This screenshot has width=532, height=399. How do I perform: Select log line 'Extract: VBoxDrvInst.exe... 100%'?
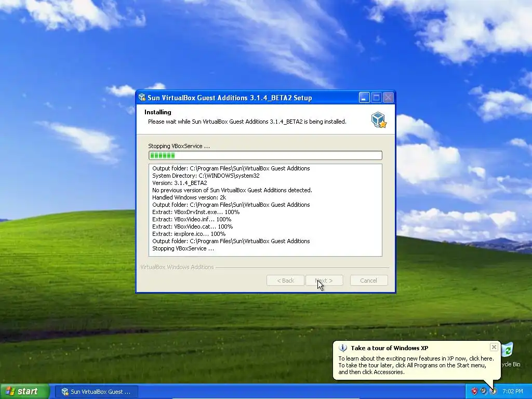click(196, 212)
